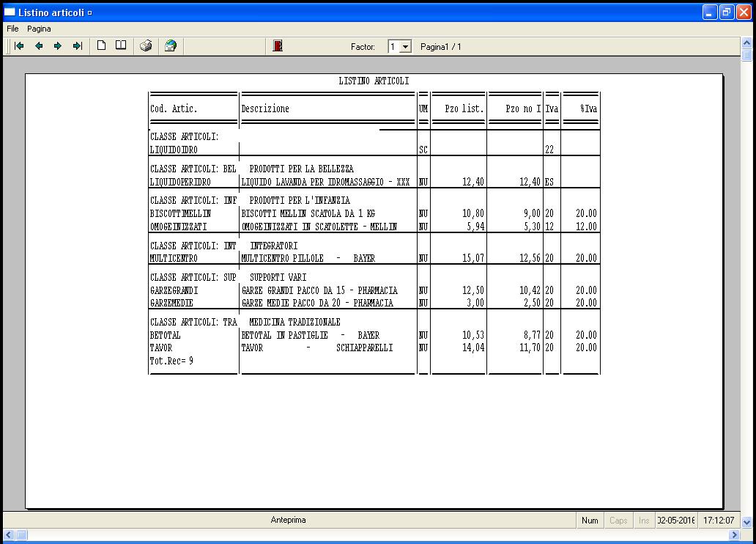Viewport: 756px width, 544px height.
Task: Click 'OMOGEINIZZATI IN SCATOLETTE - MELLIN' description
Action: point(319,227)
